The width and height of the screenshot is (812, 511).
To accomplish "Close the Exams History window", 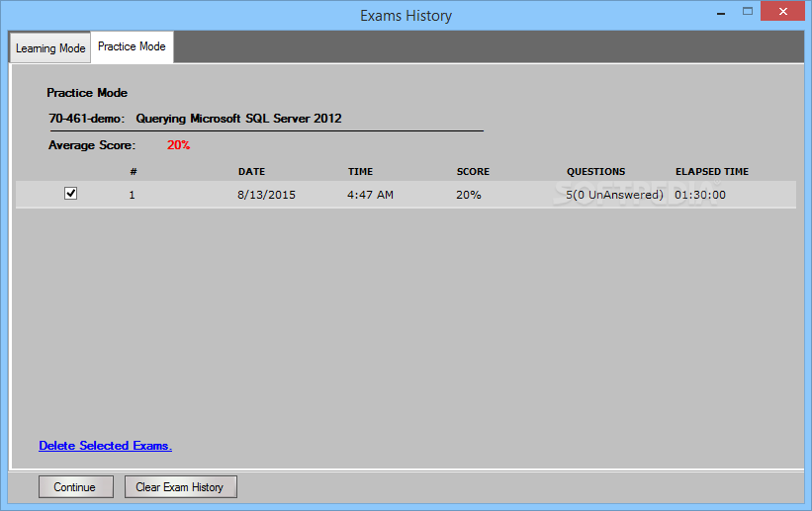I will (x=783, y=12).
